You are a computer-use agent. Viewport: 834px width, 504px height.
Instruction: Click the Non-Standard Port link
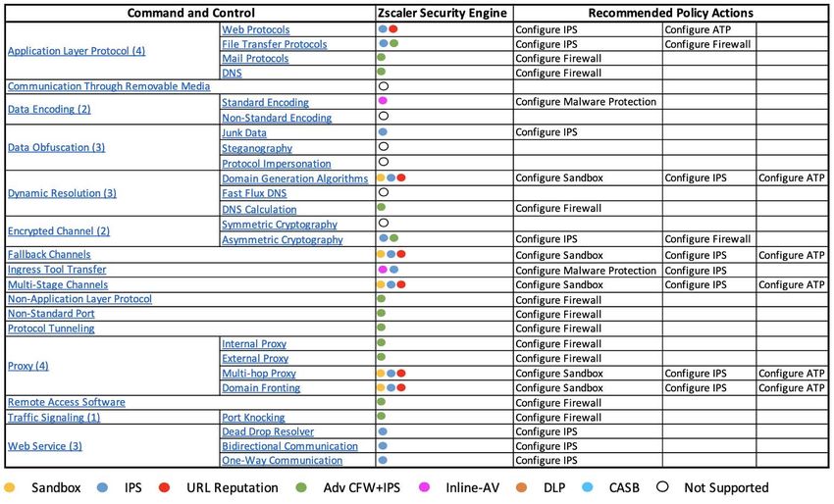[x=51, y=314]
